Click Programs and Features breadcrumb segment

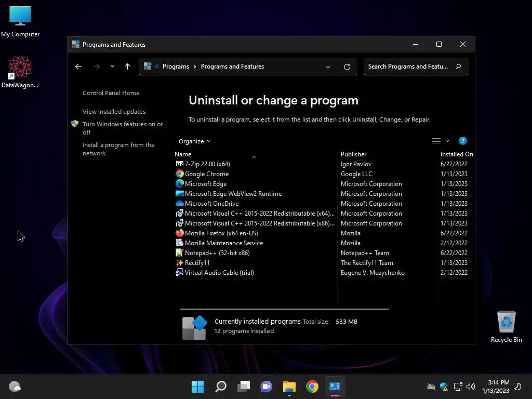pyautogui.click(x=232, y=66)
